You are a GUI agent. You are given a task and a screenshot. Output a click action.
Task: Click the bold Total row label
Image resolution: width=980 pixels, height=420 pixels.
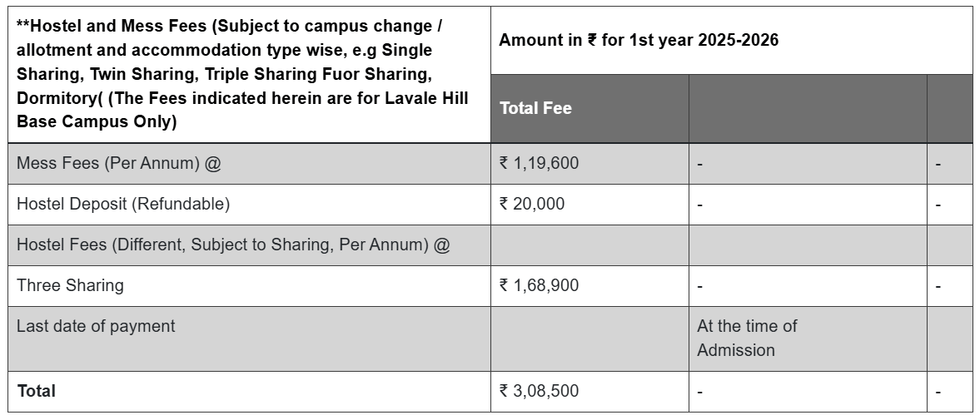37,391
